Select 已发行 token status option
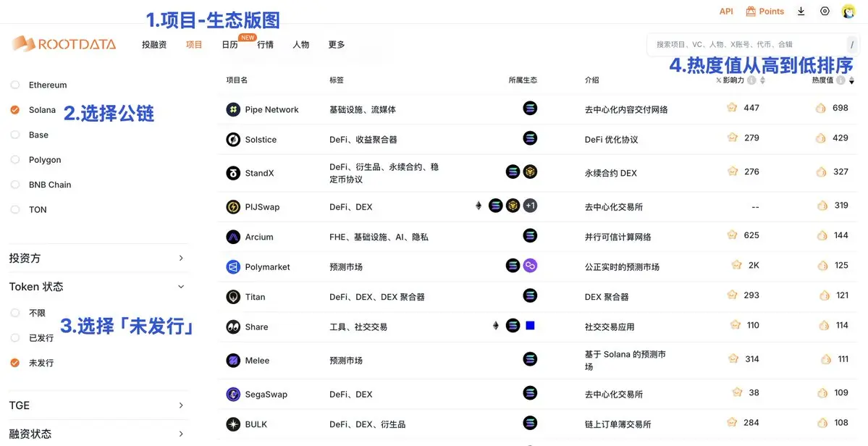The height and width of the screenshot is (446, 868). [x=15, y=337]
